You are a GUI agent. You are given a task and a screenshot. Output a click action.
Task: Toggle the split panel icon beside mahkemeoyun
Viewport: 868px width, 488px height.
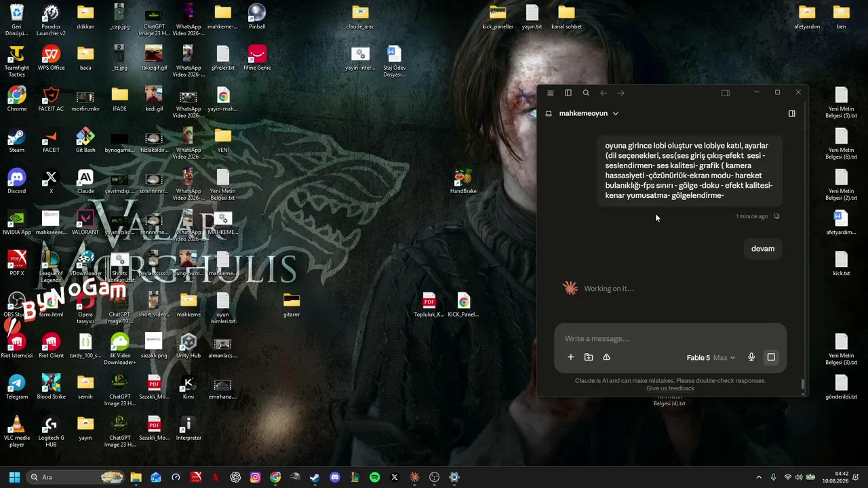[x=791, y=113]
